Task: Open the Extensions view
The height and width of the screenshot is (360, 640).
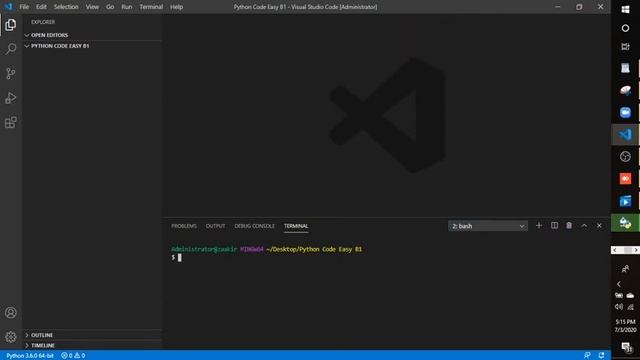Action: click(11, 122)
